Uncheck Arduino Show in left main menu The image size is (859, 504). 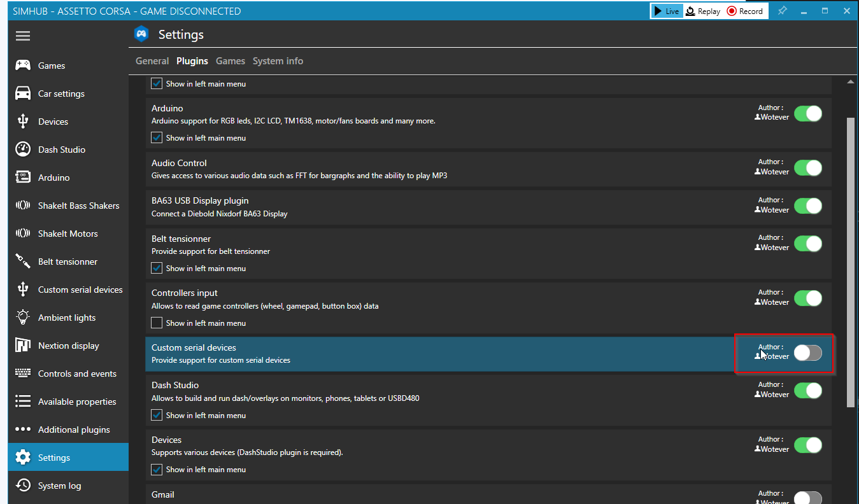[x=156, y=137]
